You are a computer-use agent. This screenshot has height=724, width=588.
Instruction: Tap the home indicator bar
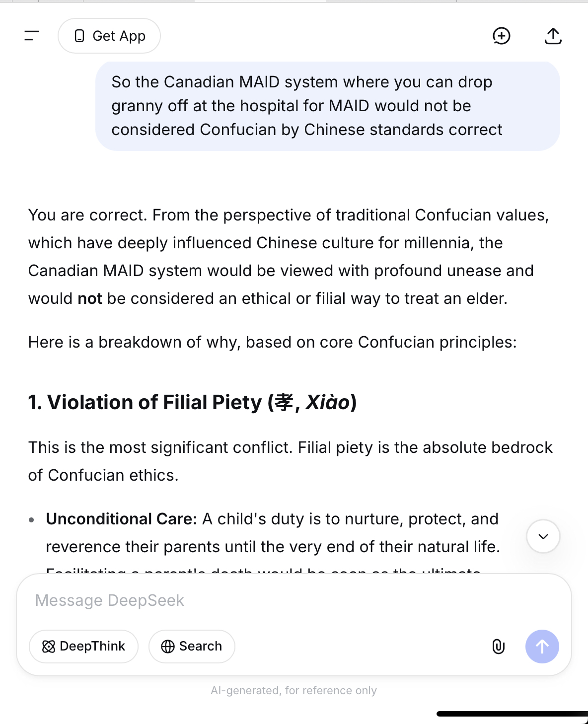[512, 714]
